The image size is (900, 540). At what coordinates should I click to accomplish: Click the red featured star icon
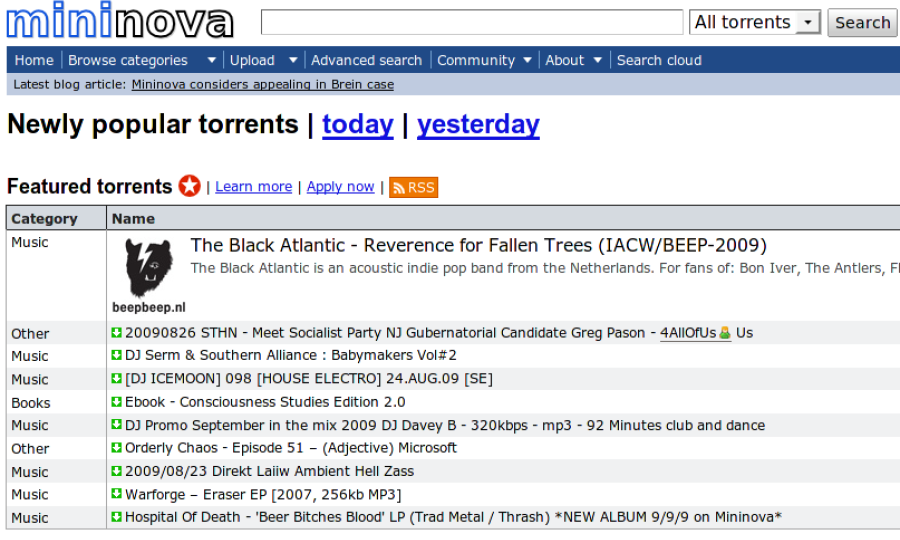189,186
